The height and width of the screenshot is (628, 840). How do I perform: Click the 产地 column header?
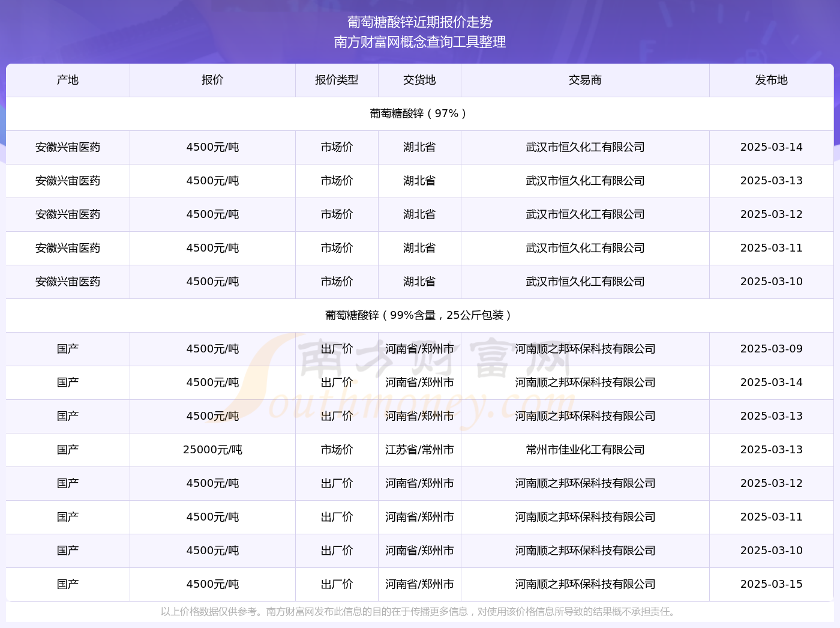point(68,80)
